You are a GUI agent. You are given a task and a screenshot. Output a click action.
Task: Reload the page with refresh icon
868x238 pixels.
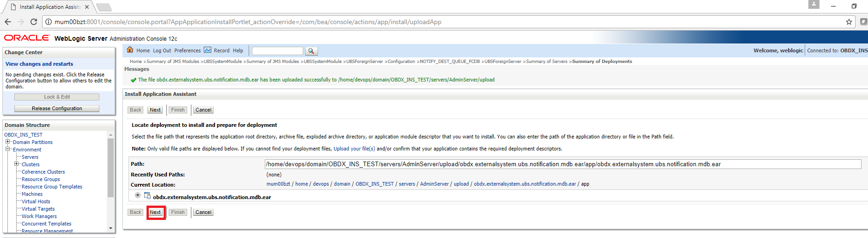pos(34,22)
